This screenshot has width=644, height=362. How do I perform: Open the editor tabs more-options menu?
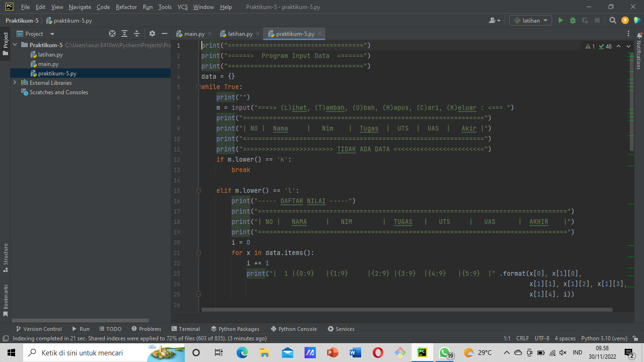point(628,34)
